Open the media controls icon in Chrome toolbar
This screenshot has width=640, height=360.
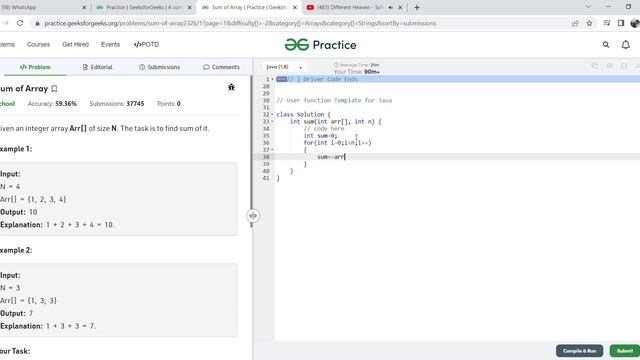coord(607,23)
